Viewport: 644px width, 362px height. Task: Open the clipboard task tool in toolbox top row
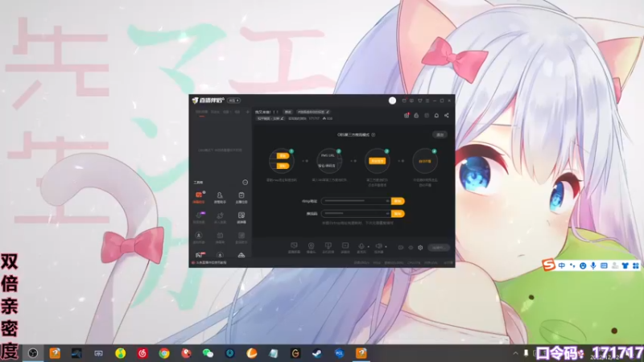click(x=242, y=195)
